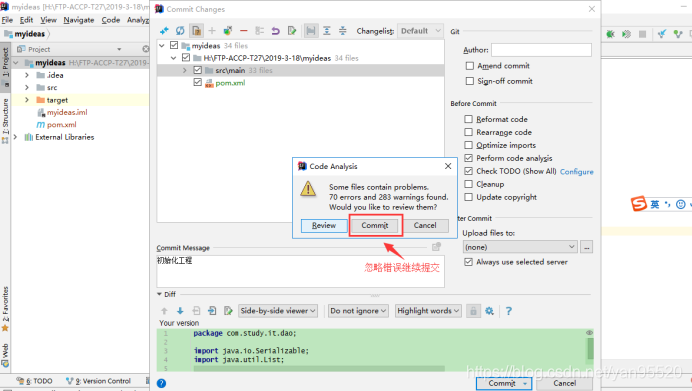The height and width of the screenshot is (391, 692).
Task: Toggle the Show unversioned files icon
Action: coord(196,31)
